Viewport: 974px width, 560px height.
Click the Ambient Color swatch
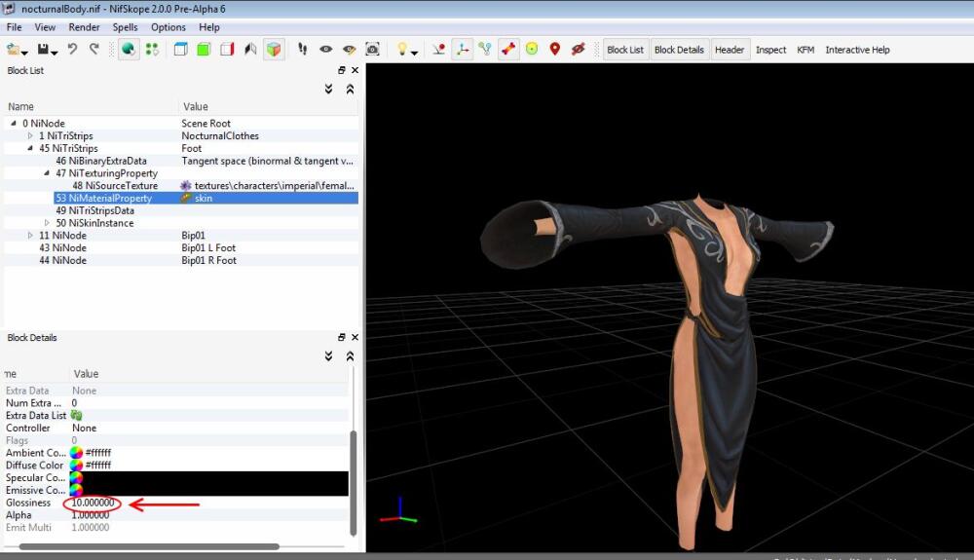pyautogui.click(x=76, y=453)
